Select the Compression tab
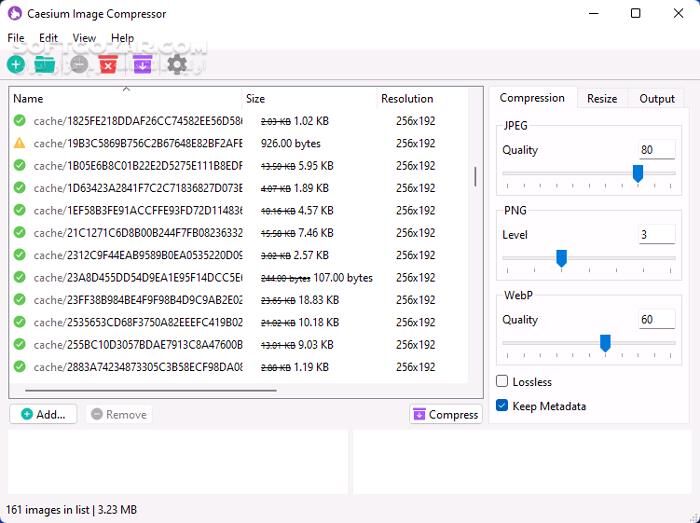700x523 pixels. point(532,98)
